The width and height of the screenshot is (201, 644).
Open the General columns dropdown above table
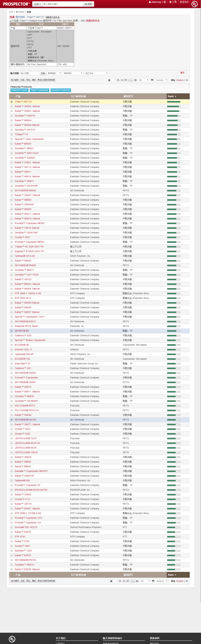[161, 80]
